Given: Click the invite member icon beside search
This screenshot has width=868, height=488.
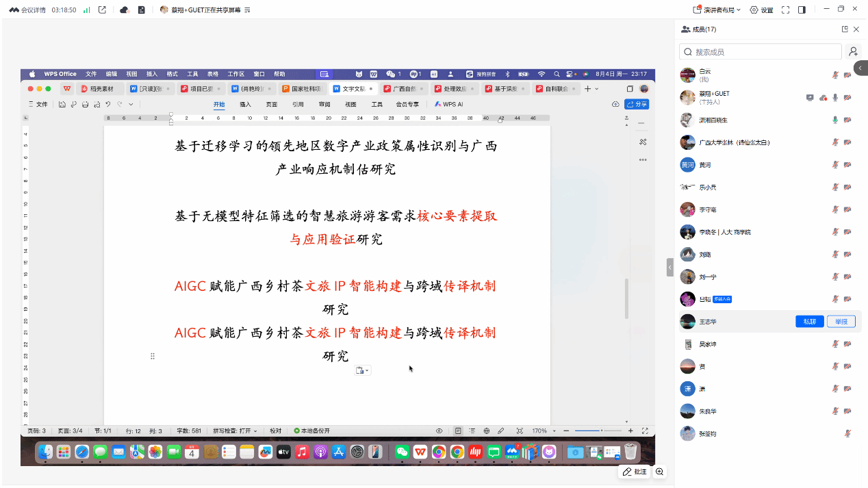Looking at the screenshot, I should [853, 51].
